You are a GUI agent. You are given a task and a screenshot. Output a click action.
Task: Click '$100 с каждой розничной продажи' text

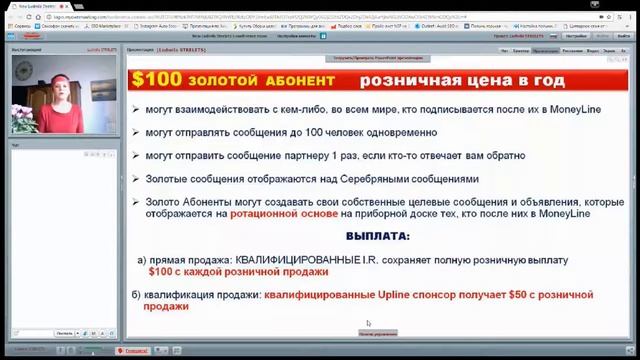[x=238, y=272]
